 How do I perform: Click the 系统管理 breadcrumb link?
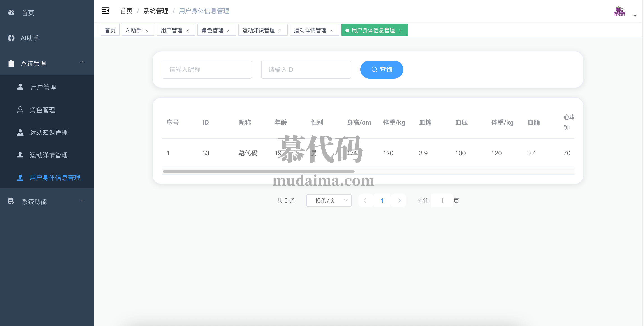(155, 11)
